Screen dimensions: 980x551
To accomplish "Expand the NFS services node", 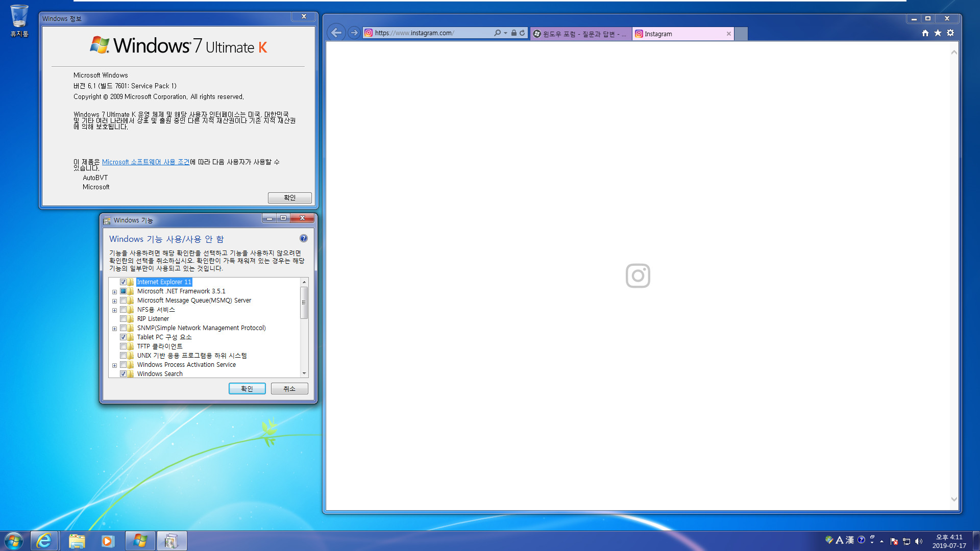I will [x=114, y=310].
